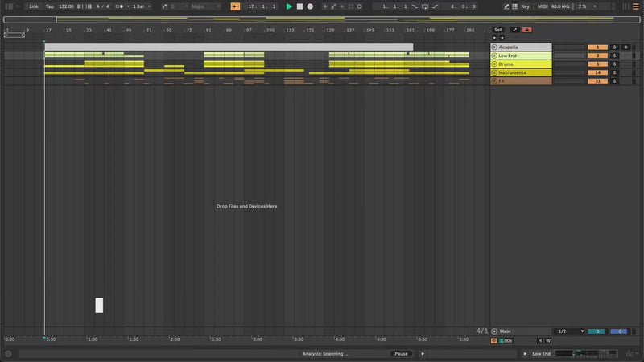Stop playback with the Stop button
The image size is (644, 362).
coord(299,6)
